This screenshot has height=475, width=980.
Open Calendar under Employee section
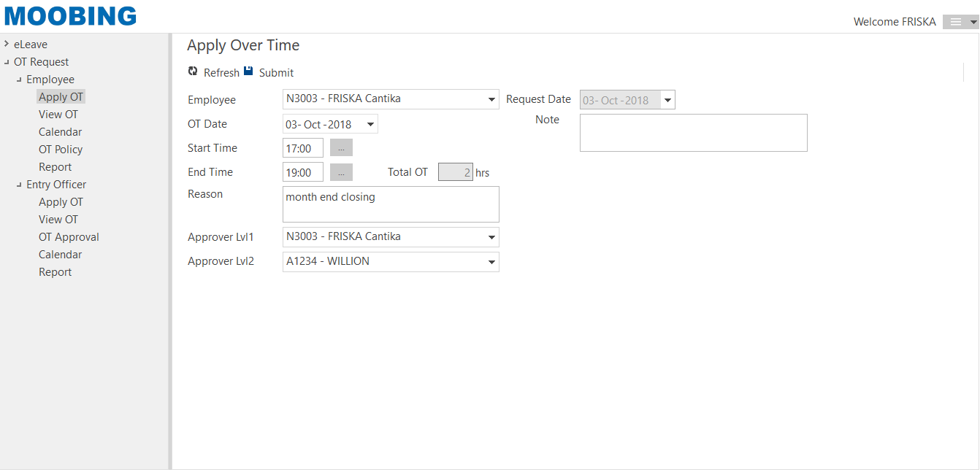click(x=60, y=132)
